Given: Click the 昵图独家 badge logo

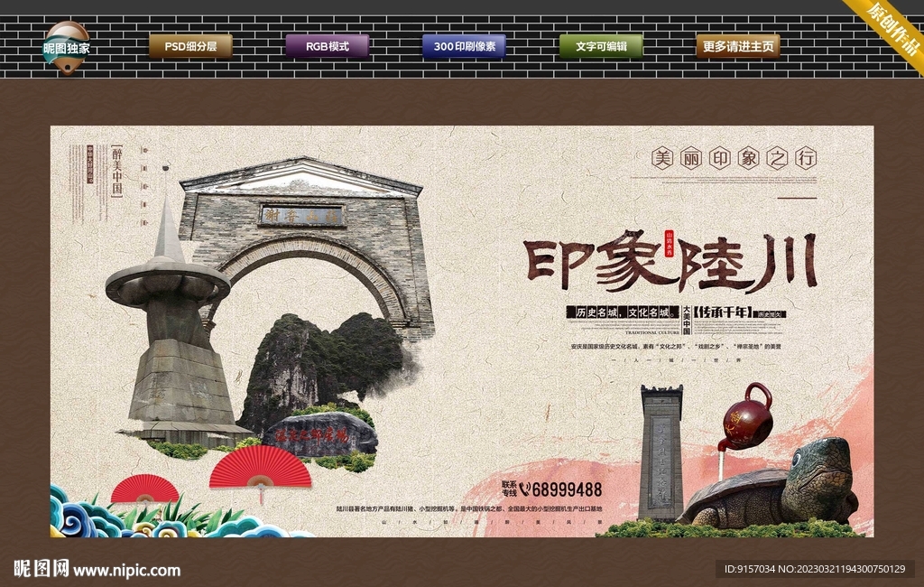Looking at the screenshot, I should click(x=67, y=48).
